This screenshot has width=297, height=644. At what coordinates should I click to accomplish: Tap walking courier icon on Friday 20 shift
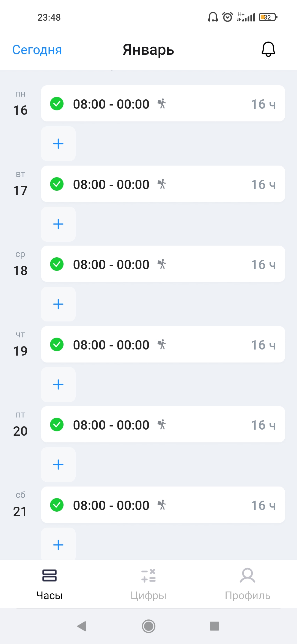pos(162,425)
